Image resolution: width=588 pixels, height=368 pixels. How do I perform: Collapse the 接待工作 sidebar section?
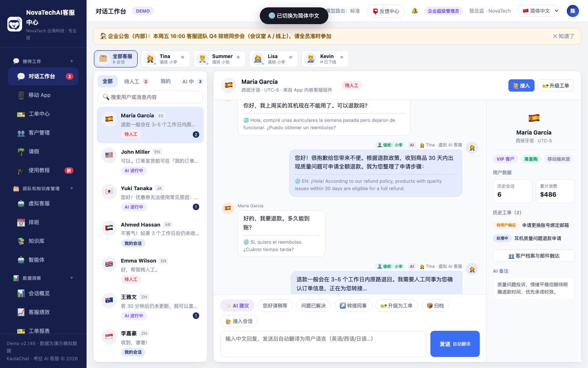tap(71, 61)
